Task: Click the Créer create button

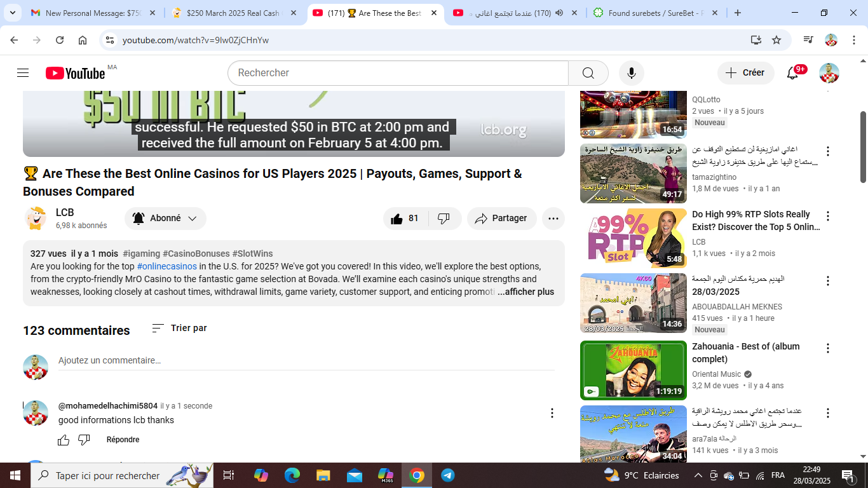Action: click(745, 73)
